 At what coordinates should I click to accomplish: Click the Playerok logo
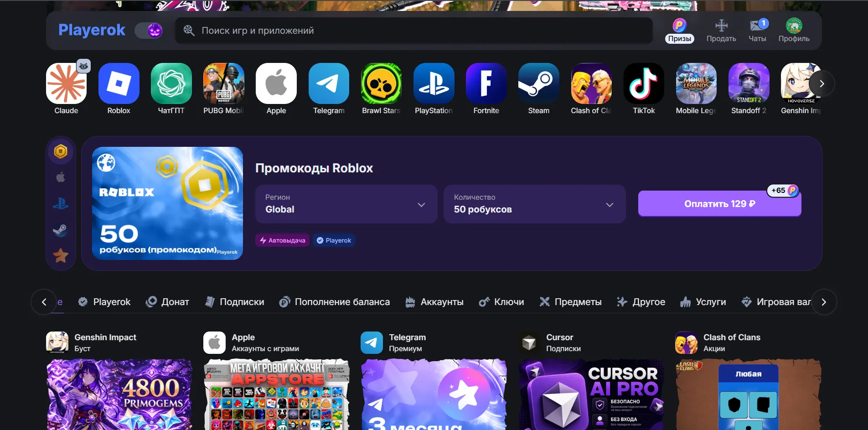point(92,30)
